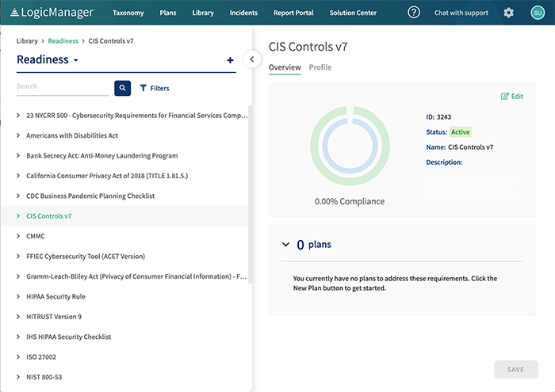Collapse the 0 plans section chevron
Viewport: 555px width, 392px height.
coord(285,244)
